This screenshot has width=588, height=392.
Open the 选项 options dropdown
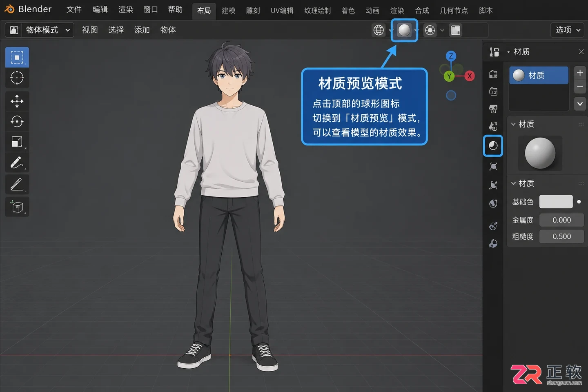(567, 30)
